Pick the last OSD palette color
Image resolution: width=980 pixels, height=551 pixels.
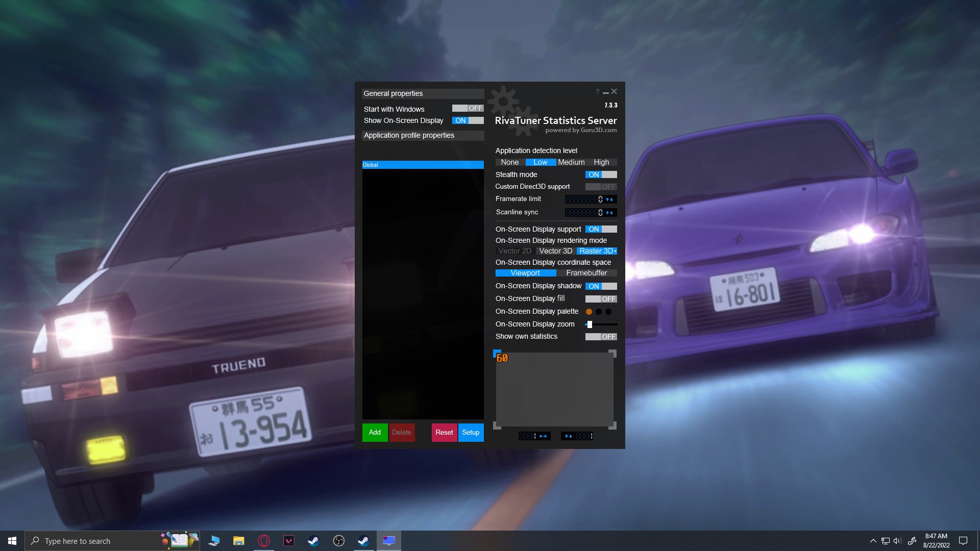608,312
